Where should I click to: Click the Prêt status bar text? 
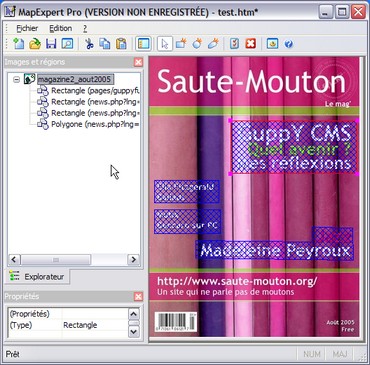tap(13, 354)
